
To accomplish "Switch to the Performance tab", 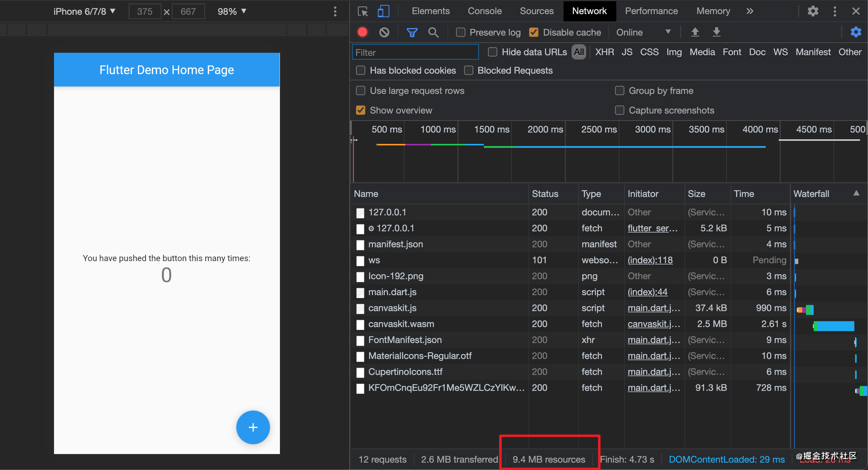I will (x=651, y=11).
